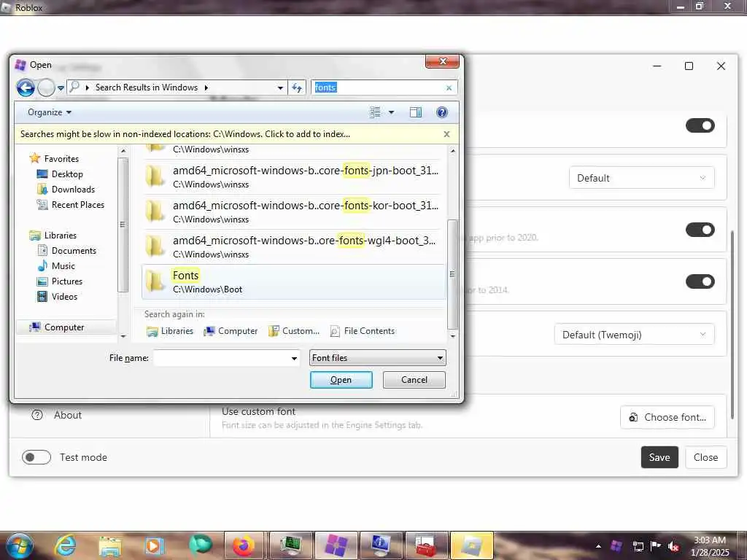Click the blue Help question mark icon
The width and height of the screenshot is (747, 560).
click(x=441, y=112)
